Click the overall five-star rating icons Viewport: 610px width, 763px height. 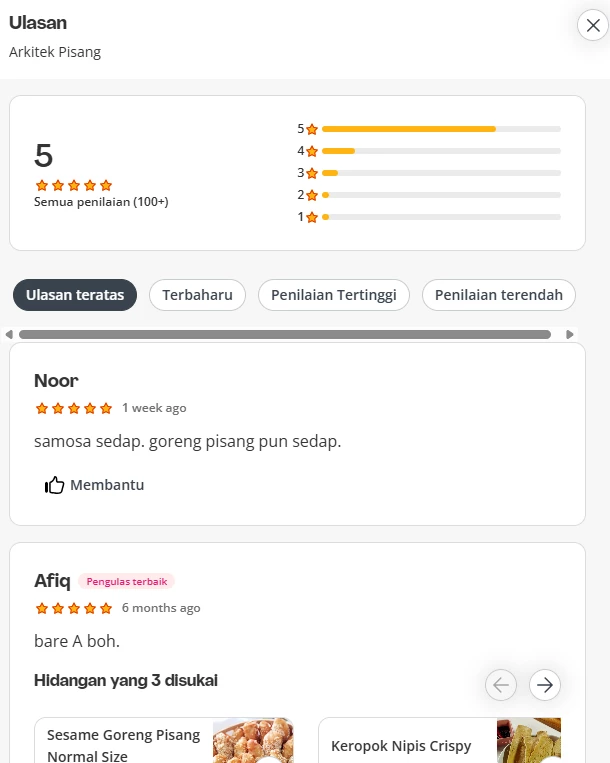coord(74,185)
